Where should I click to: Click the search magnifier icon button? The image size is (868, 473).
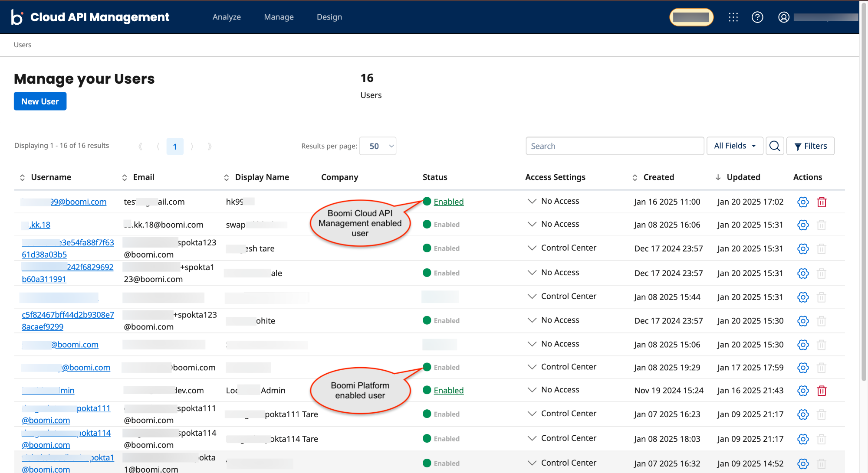(x=775, y=146)
